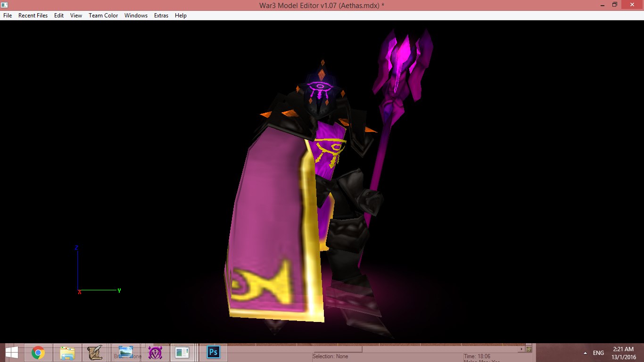
Task: Open the File menu
Action: pos(8,16)
